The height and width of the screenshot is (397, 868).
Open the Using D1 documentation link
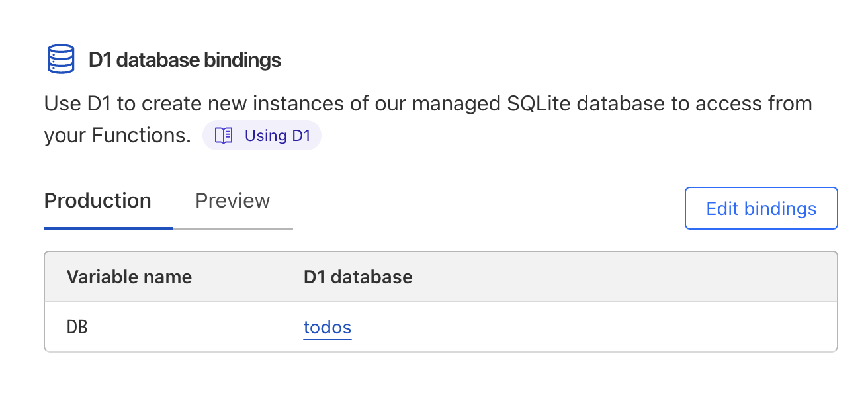pos(277,136)
